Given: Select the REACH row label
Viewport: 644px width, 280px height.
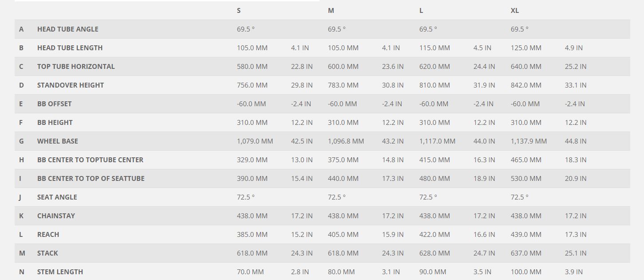Looking at the screenshot, I should pyautogui.click(x=48, y=234).
